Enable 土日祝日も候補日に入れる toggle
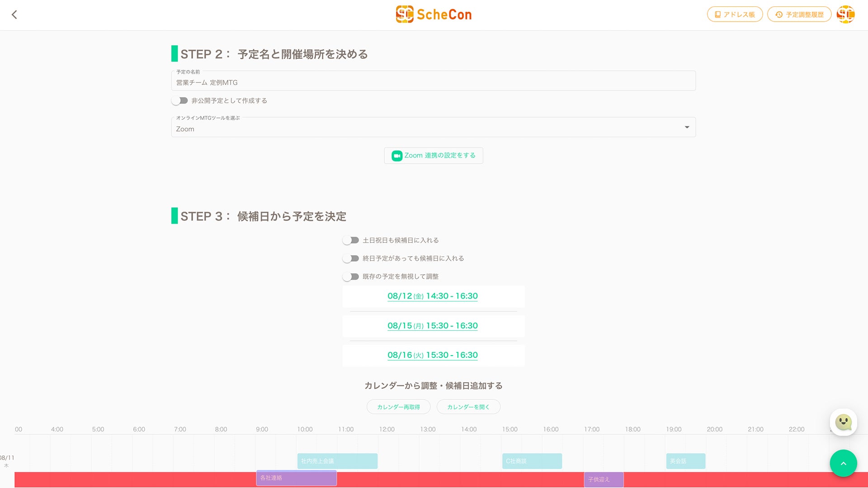The height and width of the screenshot is (488, 868). 350,240
